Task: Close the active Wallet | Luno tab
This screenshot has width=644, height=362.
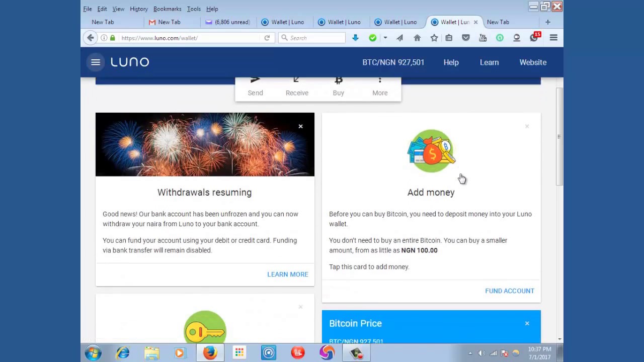Action: click(475, 22)
